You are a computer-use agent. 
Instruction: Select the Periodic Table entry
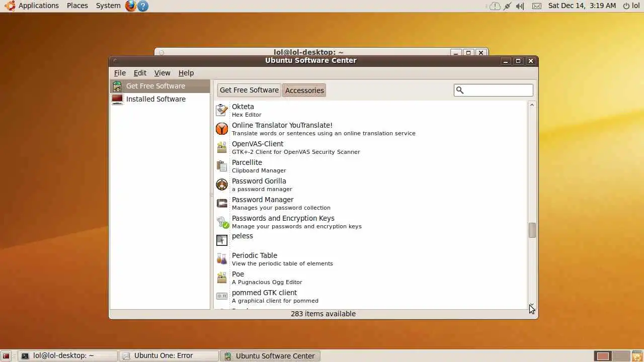pyautogui.click(x=370, y=259)
